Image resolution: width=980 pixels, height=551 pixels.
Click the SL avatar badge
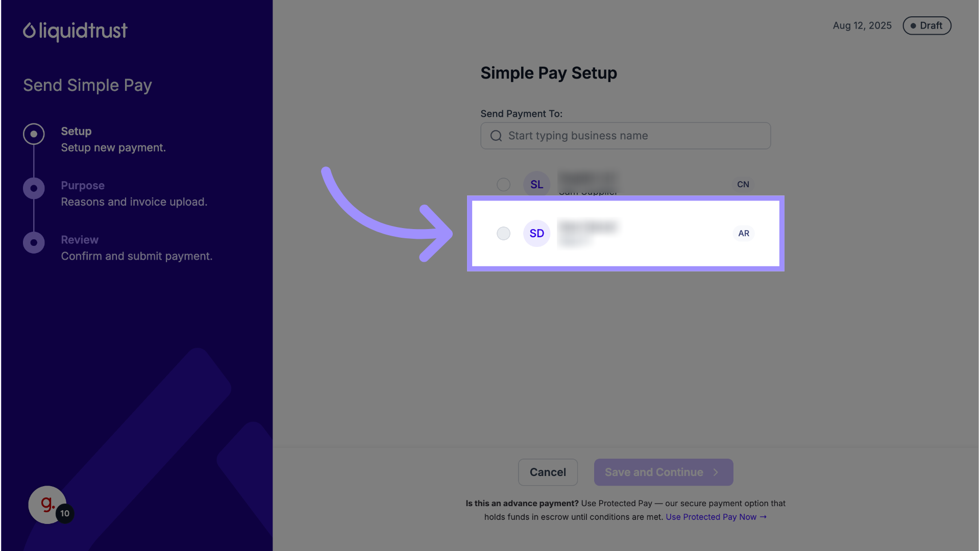(x=536, y=185)
